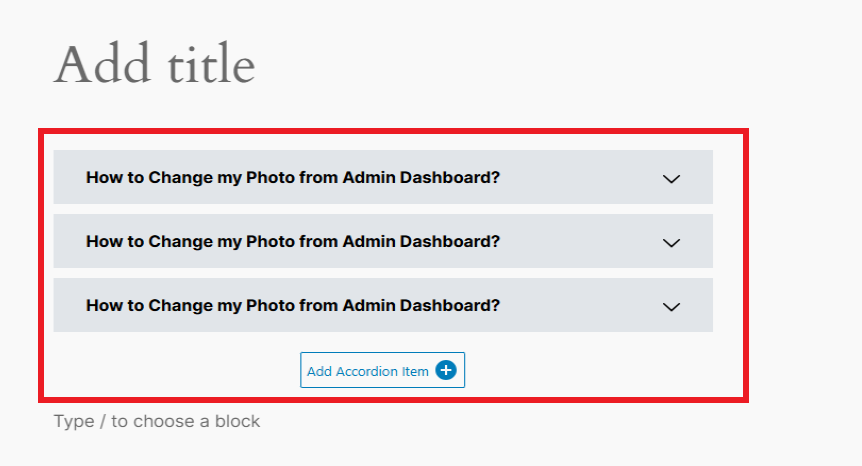This screenshot has height=466, width=862.
Task: Select second 'How to Change my Photo' heading text
Action: [293, 241]
